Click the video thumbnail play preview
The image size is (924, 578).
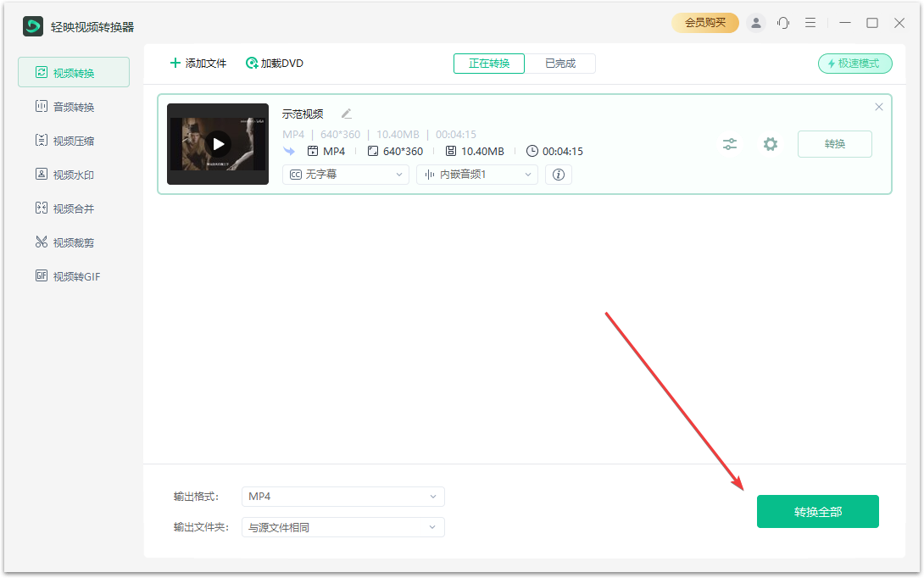(x=218, y=144)
